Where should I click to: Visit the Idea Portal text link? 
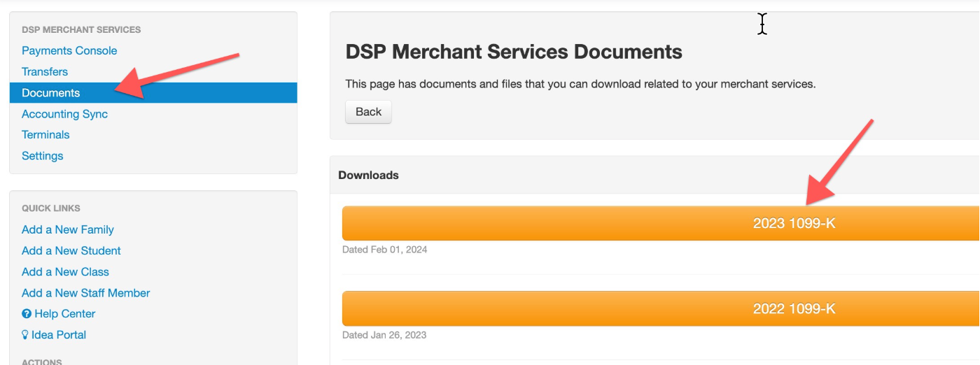[59, 335]
